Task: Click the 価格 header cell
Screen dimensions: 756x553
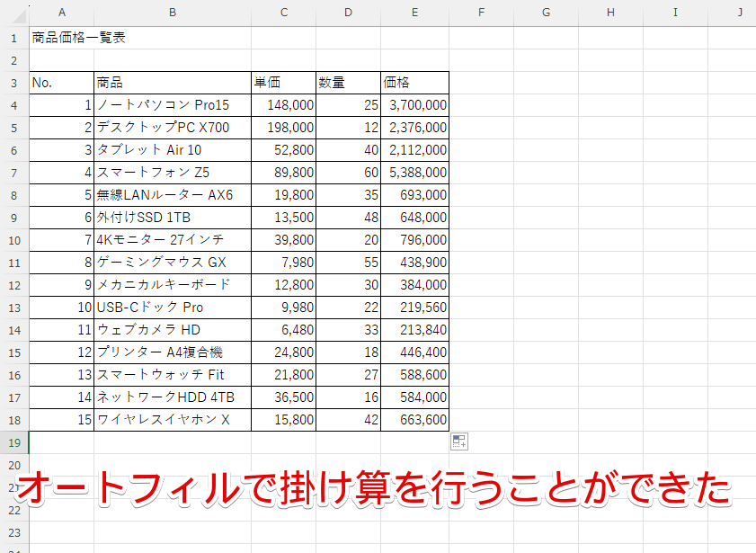Action: coord(414,83)
